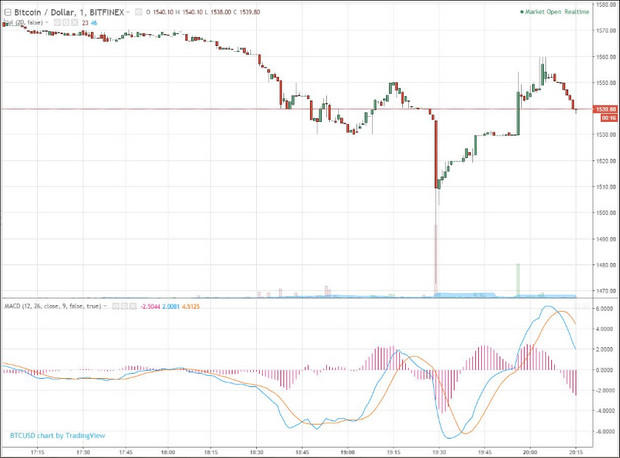Expand the arrow after MACD legend label
The height and width of the screenshot is (458, 620).
click(x=105, y=304)
